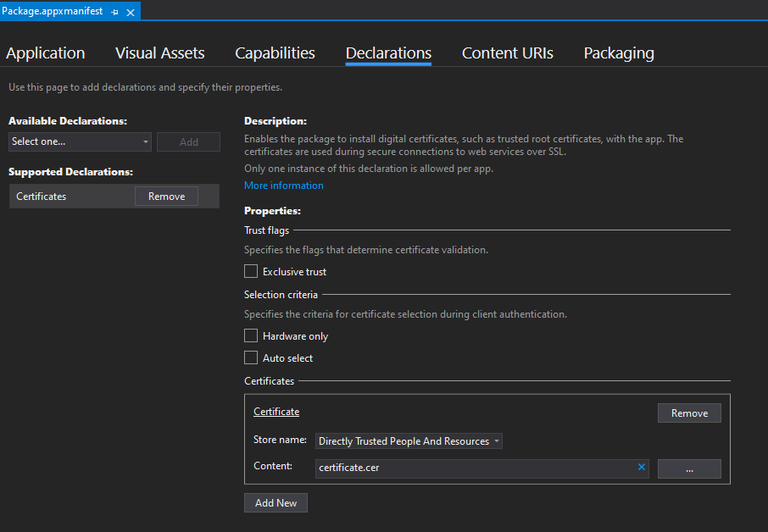This screenshot has height=532, width=768.
Task: Enable the Exclusive trust checkbox
Action: pyautogui.click(x=251, y=272)
